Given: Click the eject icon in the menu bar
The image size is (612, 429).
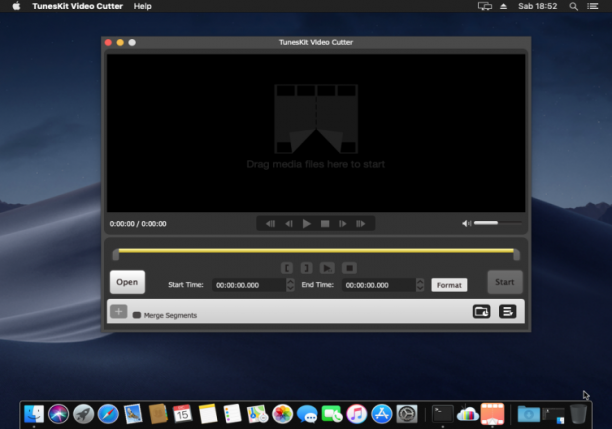Looking at the screenshot, I should pyautogui.click(x=503, y=6).
